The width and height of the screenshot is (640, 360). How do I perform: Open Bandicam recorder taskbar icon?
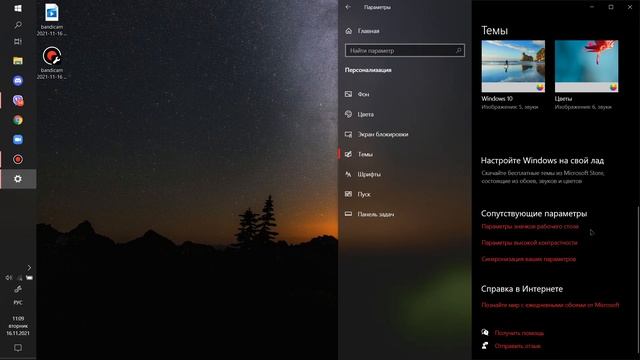pos(18,159)
